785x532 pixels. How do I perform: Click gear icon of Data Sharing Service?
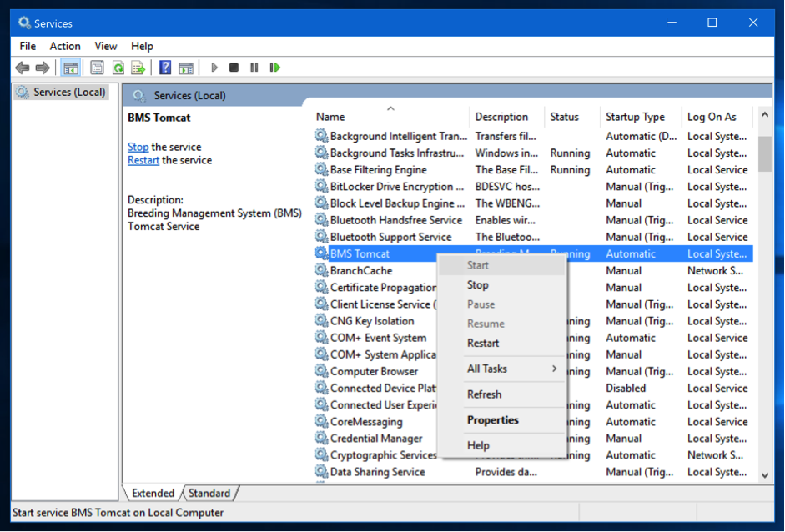321,472
